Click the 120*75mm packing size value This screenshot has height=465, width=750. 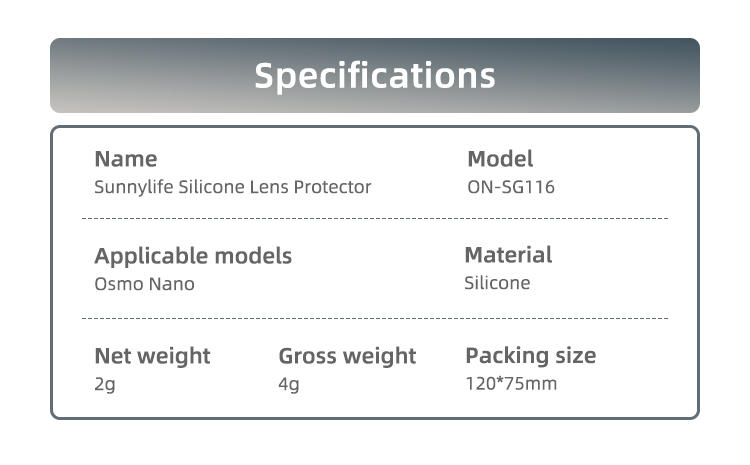click(x=511, y=384)
